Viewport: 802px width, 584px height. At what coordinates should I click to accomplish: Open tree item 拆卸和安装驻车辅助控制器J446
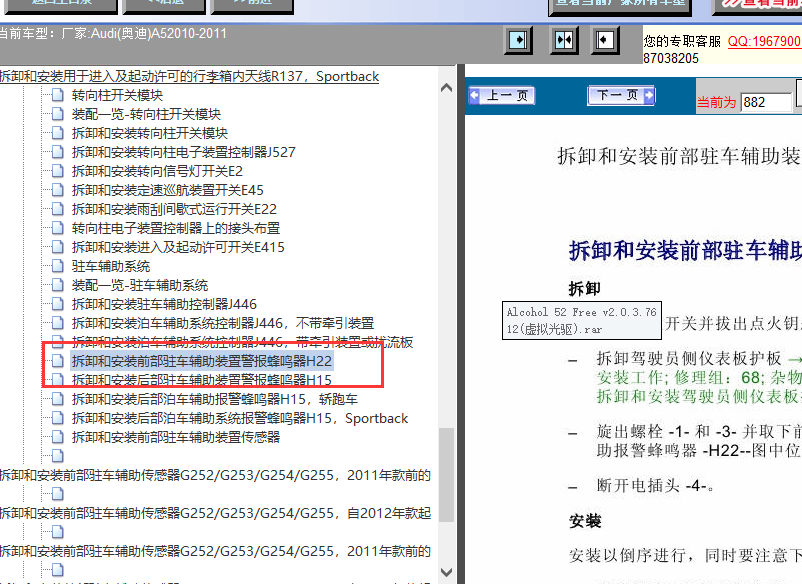[x=164, y=304]
